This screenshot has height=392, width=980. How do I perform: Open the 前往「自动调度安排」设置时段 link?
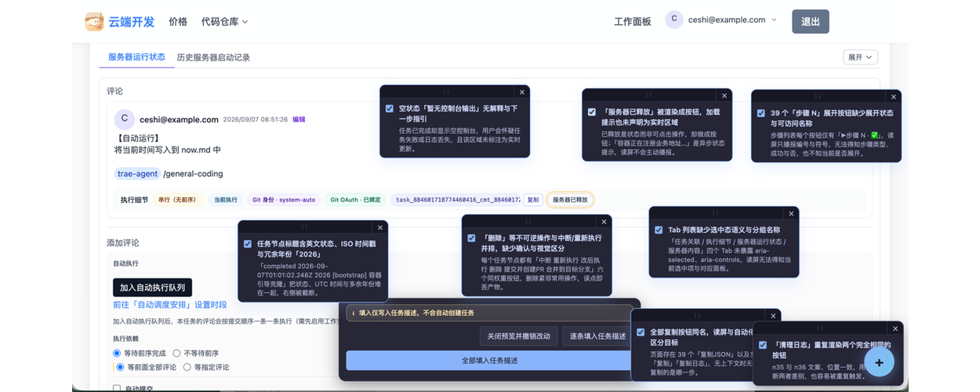pyautogui.click(x=169, y=305)
